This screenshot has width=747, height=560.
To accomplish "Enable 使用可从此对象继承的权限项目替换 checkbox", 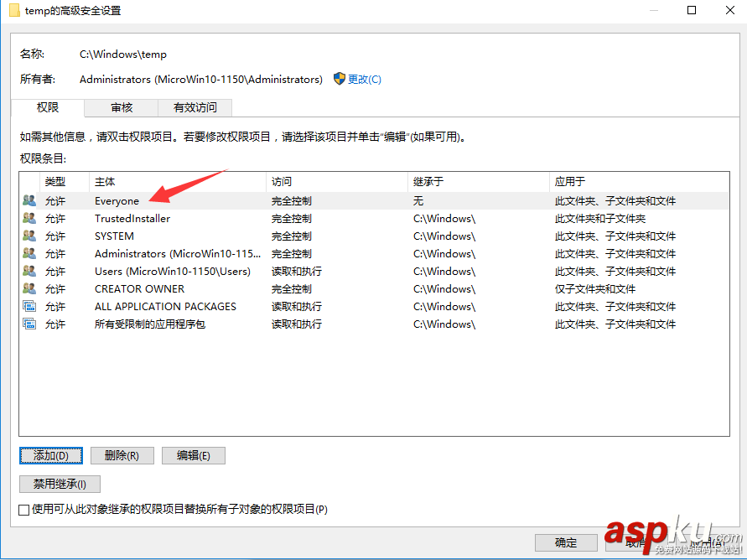I will click(x=23, y=510).
